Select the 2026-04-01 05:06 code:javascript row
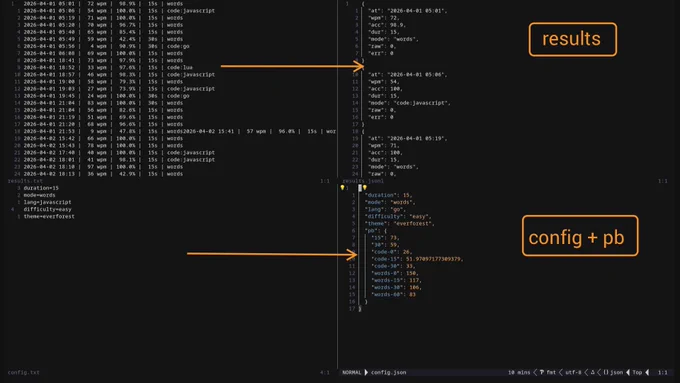 (119, 10)
